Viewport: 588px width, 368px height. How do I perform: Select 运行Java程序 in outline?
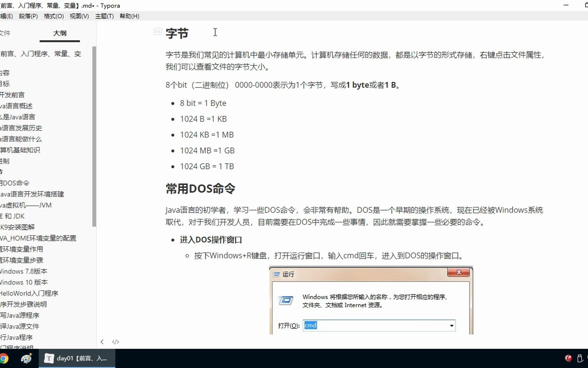point(16,337)
